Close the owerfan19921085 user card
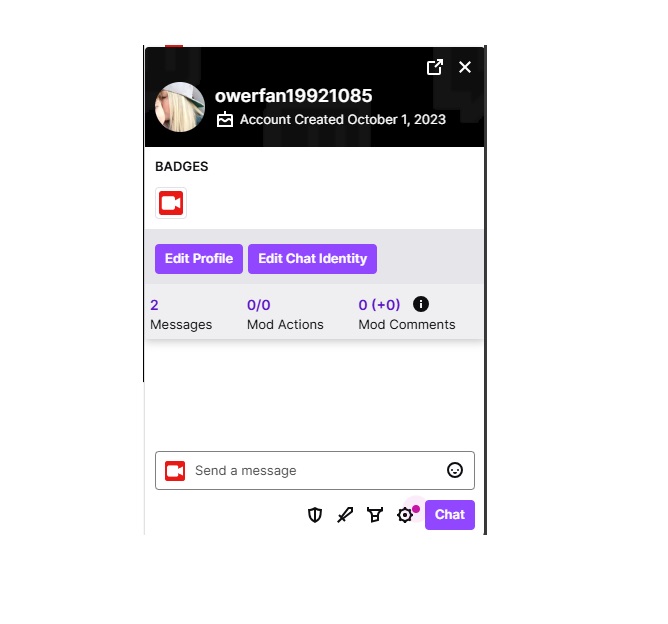 point(465,67)
